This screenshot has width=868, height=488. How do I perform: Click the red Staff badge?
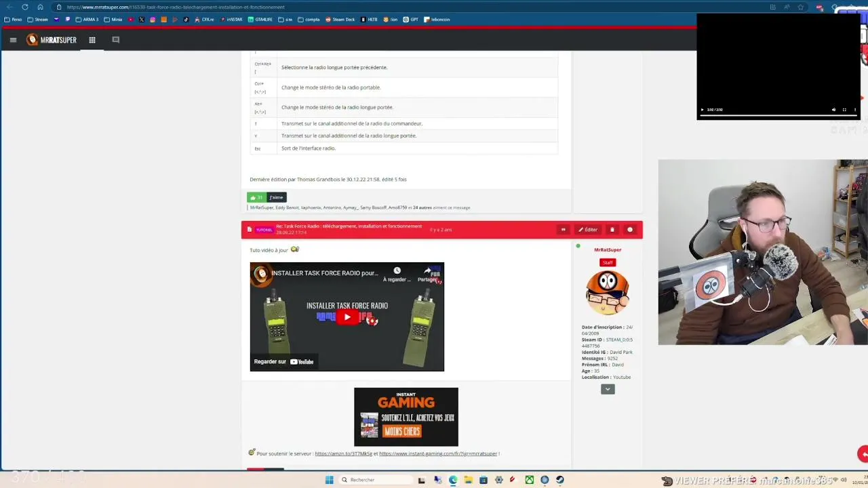tap(608, 262)
